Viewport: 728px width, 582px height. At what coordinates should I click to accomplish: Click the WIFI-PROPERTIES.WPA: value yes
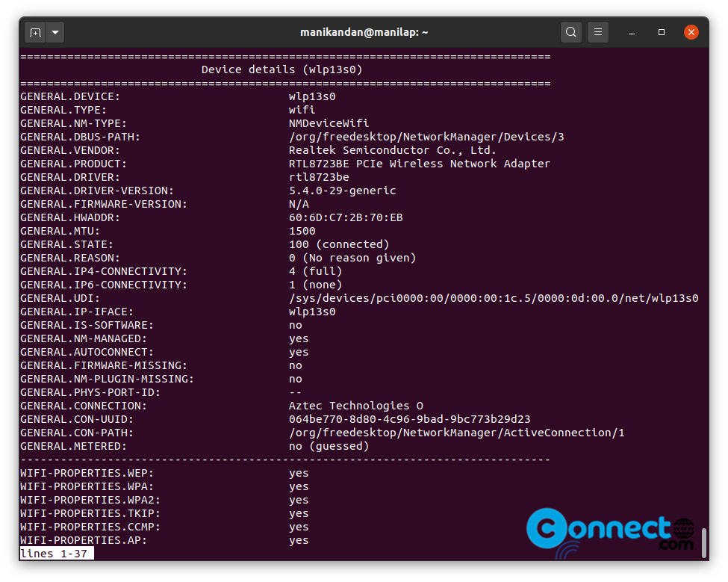point(299,487)
